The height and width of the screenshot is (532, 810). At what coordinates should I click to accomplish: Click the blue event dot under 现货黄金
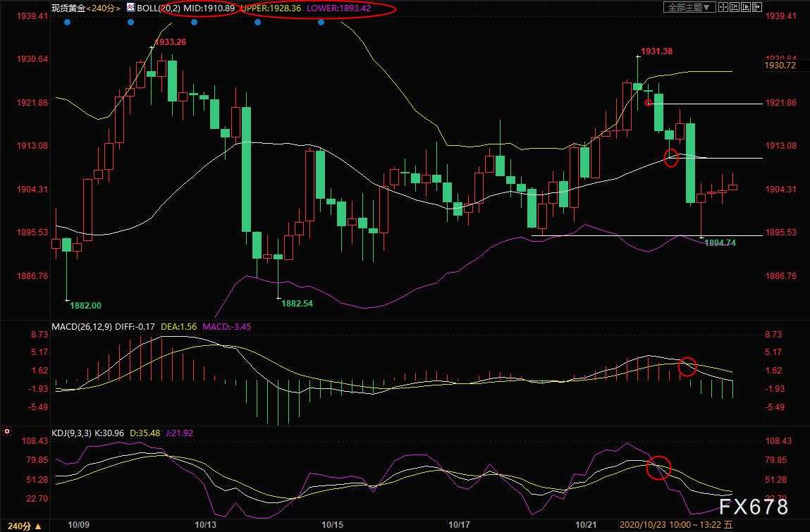click(67, 23)
